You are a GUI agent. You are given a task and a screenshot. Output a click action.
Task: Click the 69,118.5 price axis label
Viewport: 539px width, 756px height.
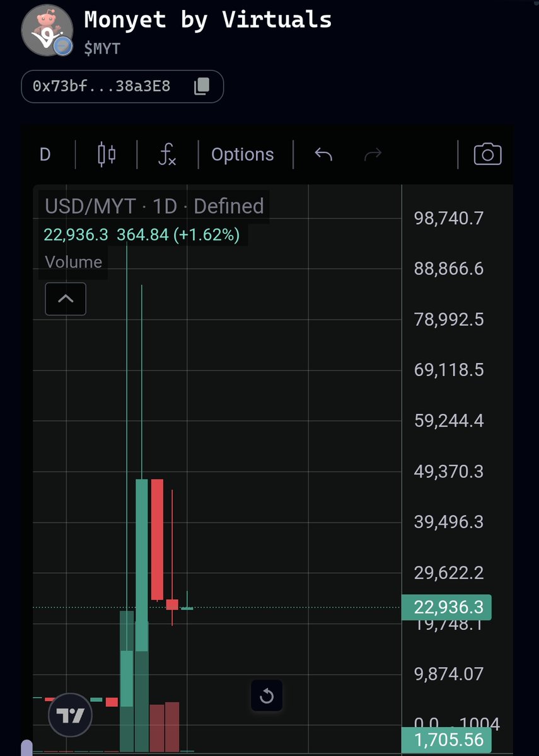click(x=449, y=370)
